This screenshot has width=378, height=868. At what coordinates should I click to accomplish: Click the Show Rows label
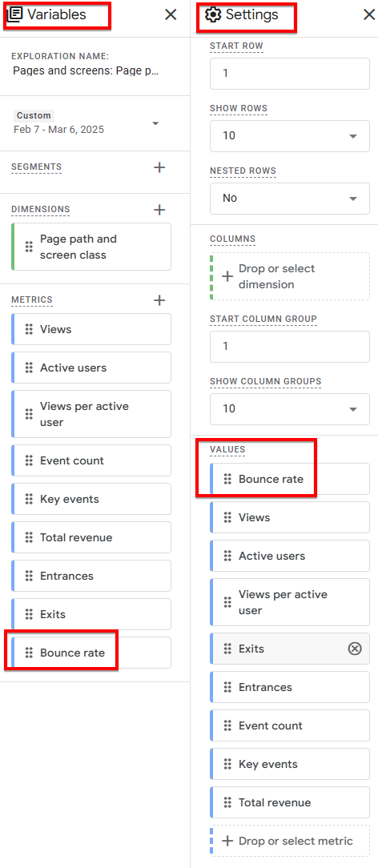pyautogui.click(x=239, y=109)
